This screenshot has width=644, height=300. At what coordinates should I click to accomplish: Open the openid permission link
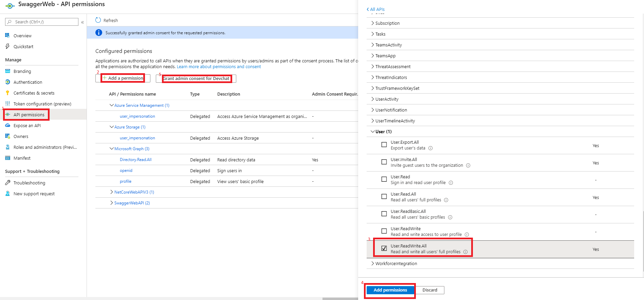[x=126, y=171]
